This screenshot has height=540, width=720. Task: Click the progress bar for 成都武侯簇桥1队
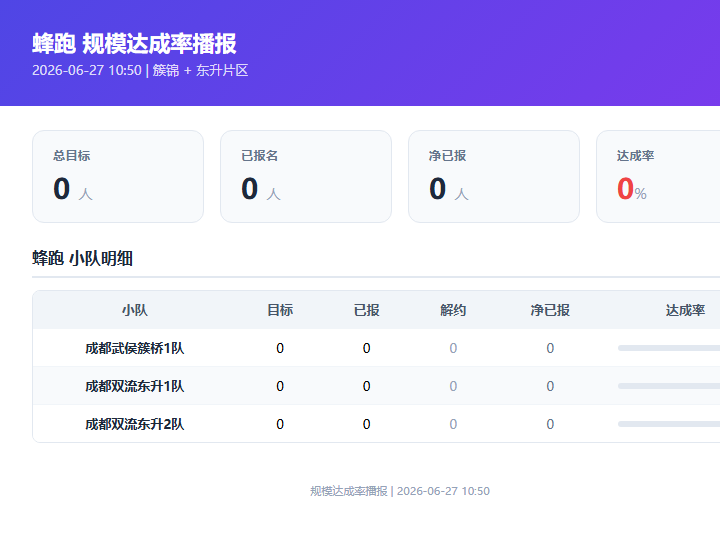pos(669,348)
